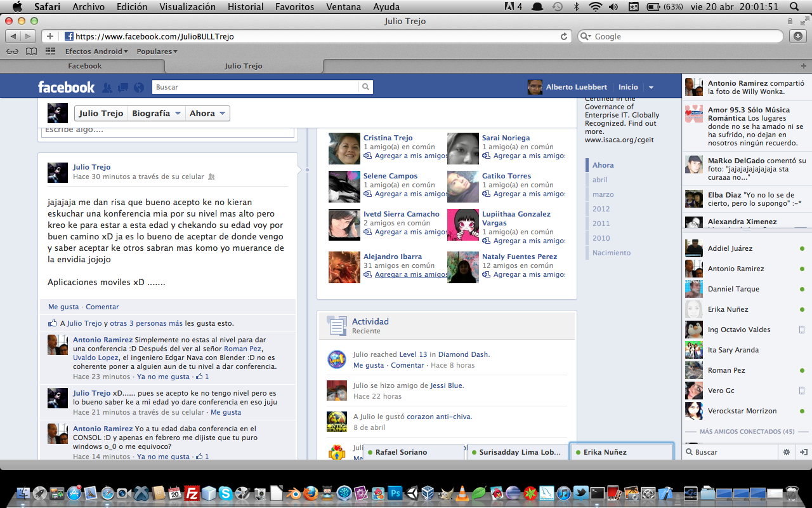The height and width of the screenshot is (508, 812).
Task: Reload the page with the refresh icon
Action: coord(563,36)
